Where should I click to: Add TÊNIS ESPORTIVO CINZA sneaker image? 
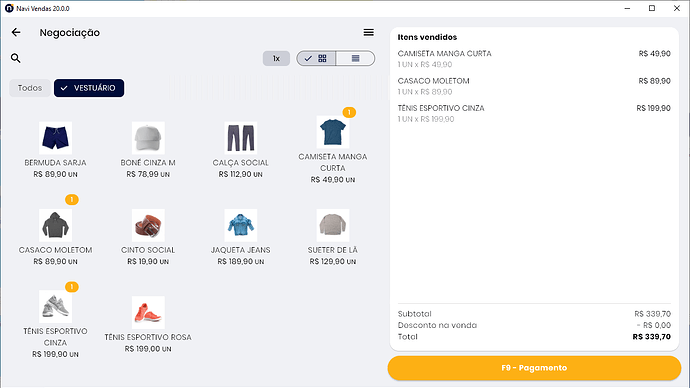tap(55, 306)
